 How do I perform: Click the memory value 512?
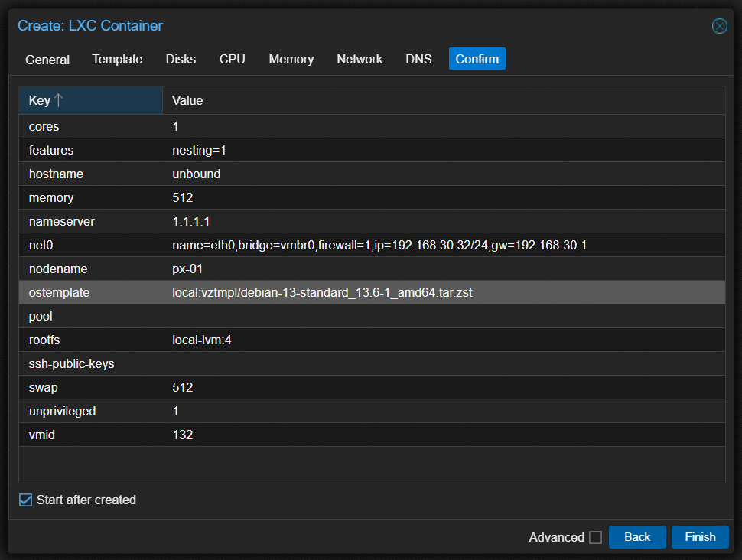[182, 197]
